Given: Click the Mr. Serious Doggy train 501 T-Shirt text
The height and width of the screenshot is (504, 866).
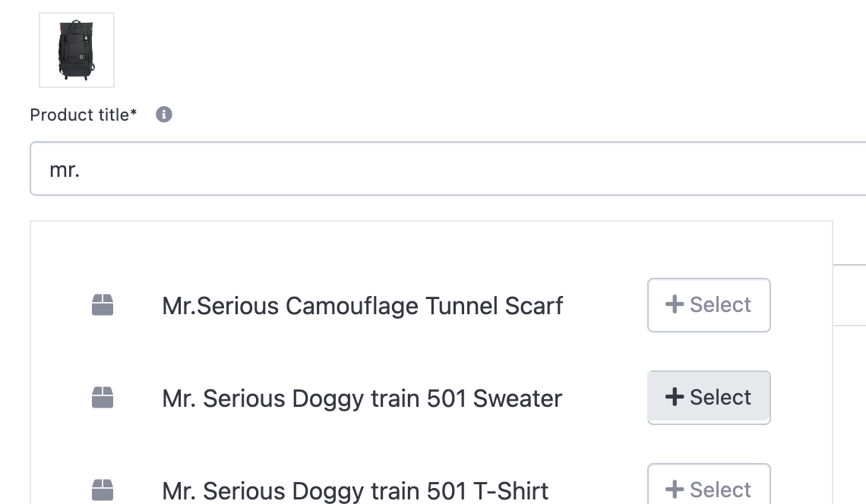Looking at the screenshot, I should click(355, 491).
